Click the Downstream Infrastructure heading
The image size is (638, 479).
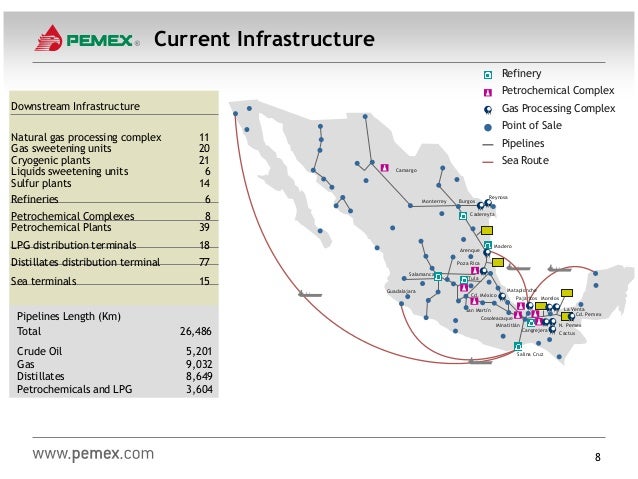tap(75, 106)
